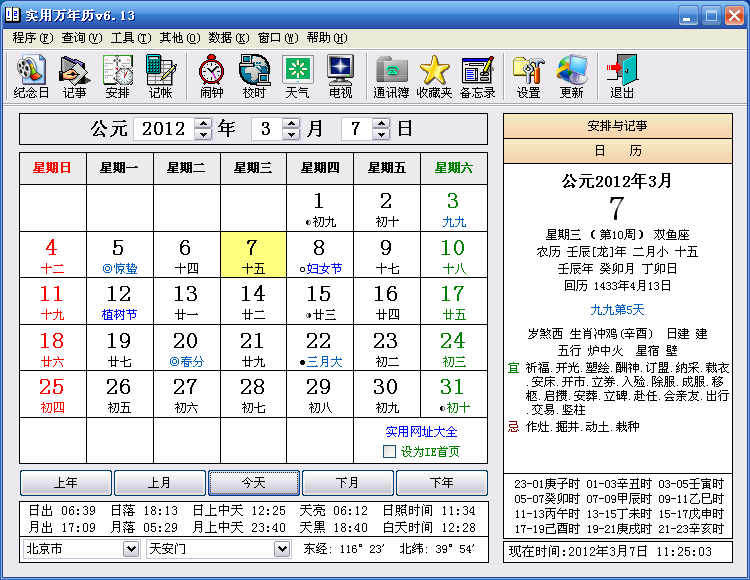
Task: Select March 12 植树节 in calendar
Action: click(x=120, y=301)
